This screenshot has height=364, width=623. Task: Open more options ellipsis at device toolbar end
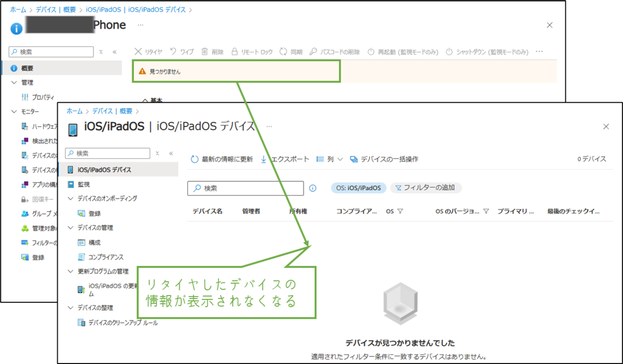click(539, 52)
